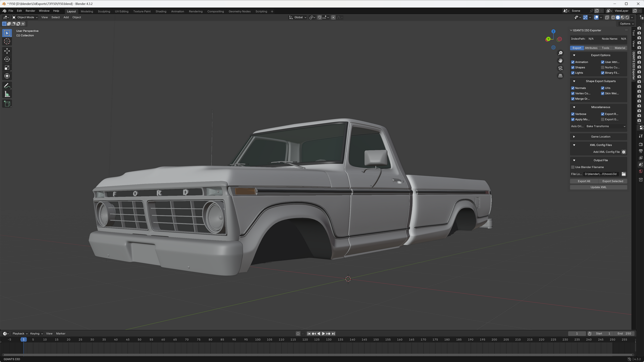Open Bake Transforms axis orientation dropdown

click(x=605, y=126)
